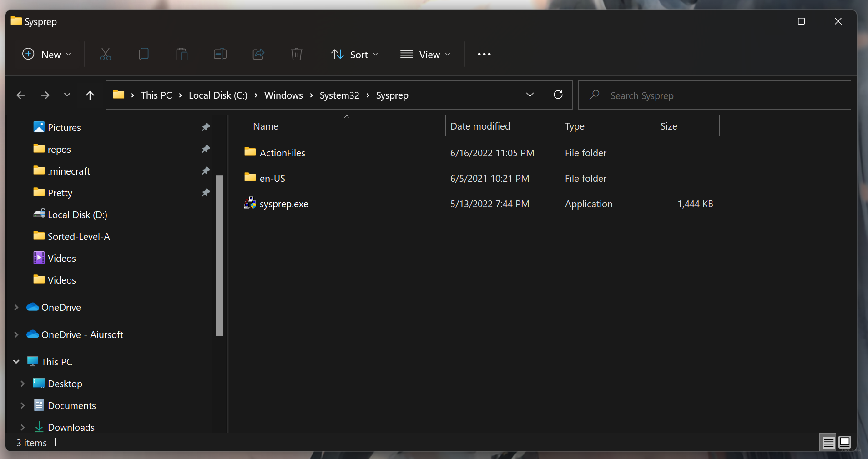The width and height of the screenshot is (868, 459).
Task: Click sysprep.exe date 5/13/2022 7:44 PM
Action: click(490, 204)
